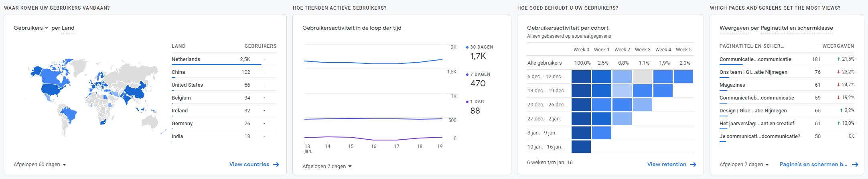Click the blue 30 dagen legend dot
The image size is (868, 179).
coord(467,47)
